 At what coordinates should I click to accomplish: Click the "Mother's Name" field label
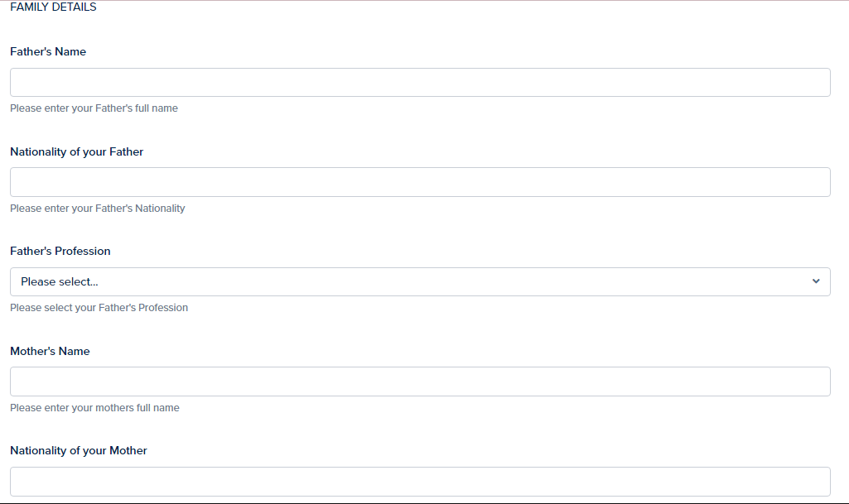pos(50,351)
